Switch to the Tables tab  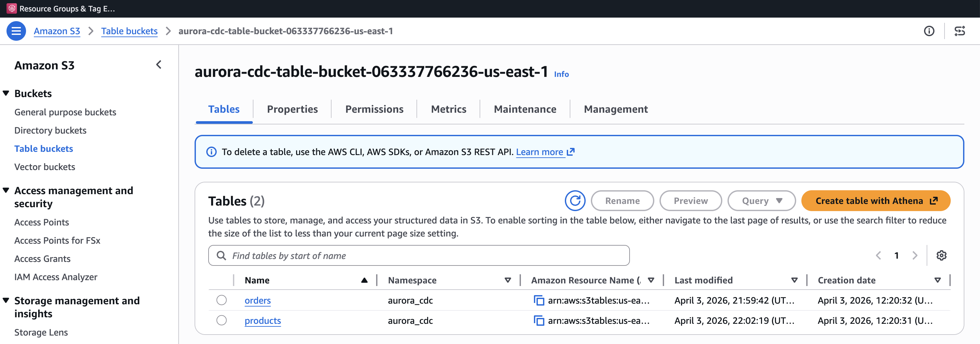[224, 109]
